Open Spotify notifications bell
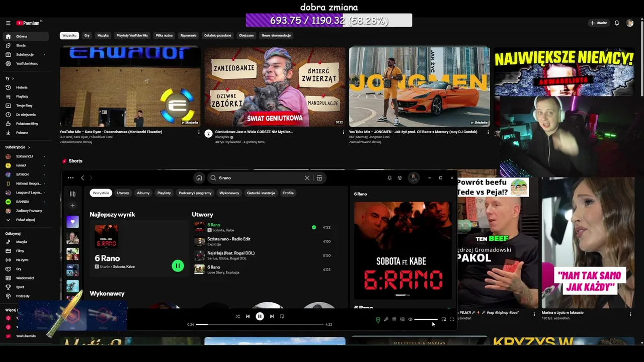Image resolution: width=644 pixels, height=362 pixels. 389,178
